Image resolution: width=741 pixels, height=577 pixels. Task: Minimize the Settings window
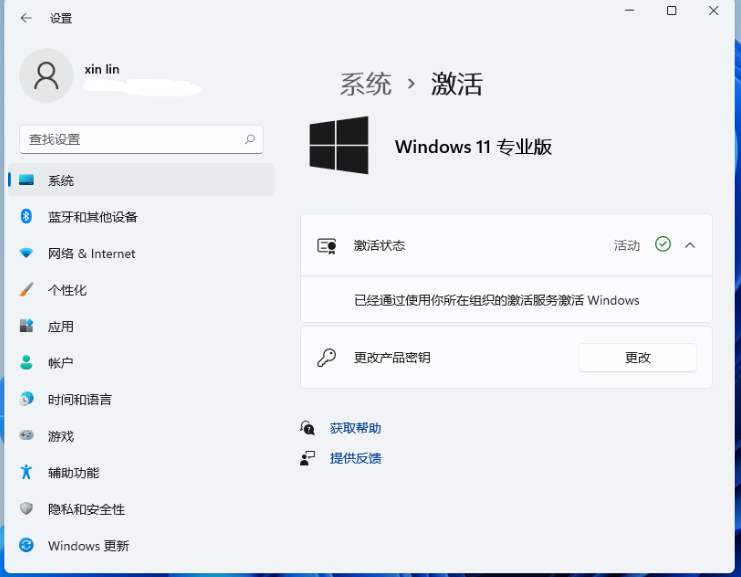point(629,10)
